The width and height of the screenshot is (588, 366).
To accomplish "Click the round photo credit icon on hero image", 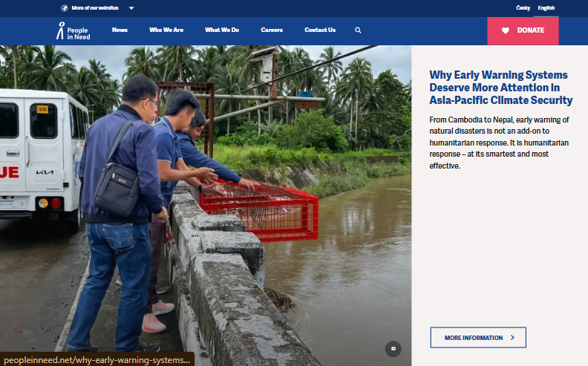I will [x=393, y=349].
